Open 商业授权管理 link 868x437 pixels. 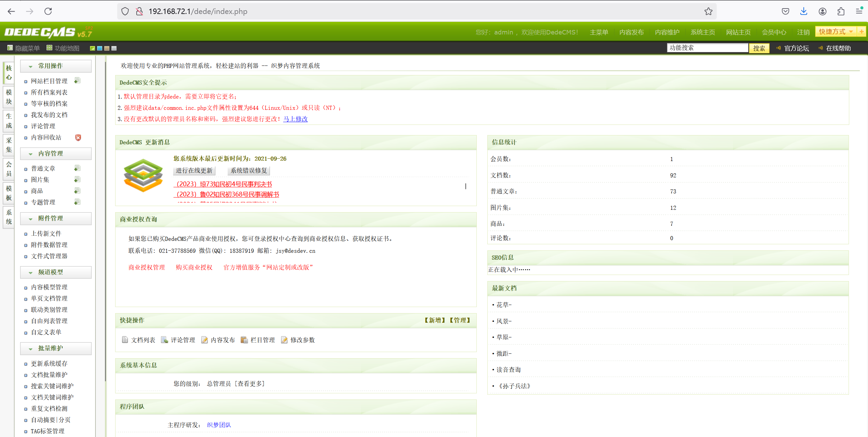click(x=147, y=267)
